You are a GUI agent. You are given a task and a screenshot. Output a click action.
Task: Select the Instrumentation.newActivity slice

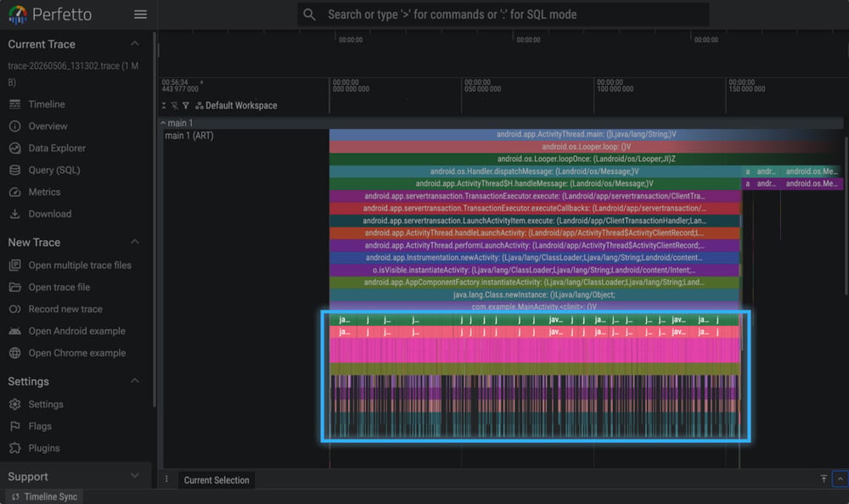(535, 258)
